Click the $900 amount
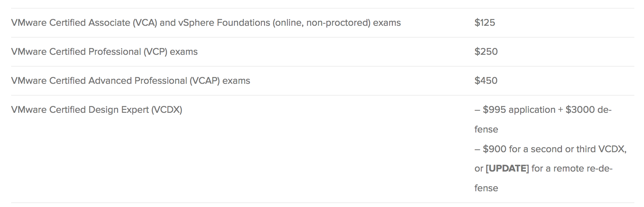 click(x=494, y=149)
